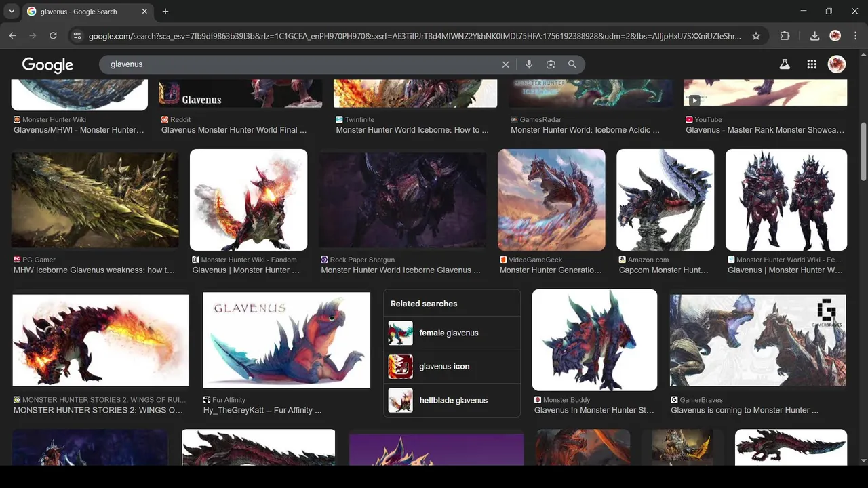Open Capcom Monster Hunt... Amazon title link

tap(664, 270)
